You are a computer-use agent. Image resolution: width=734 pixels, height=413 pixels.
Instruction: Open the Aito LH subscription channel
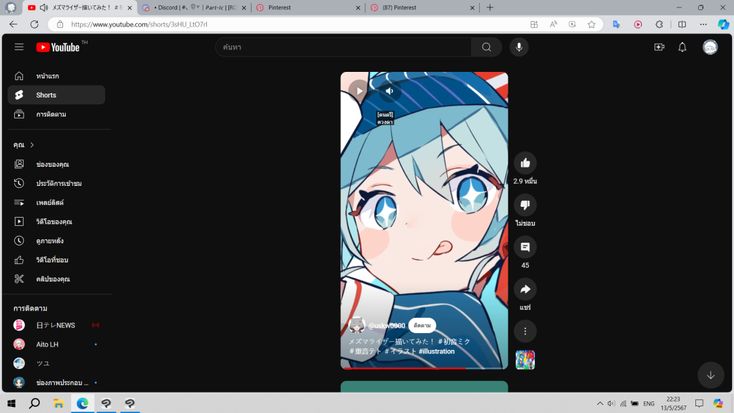click(x=57, y=344)
